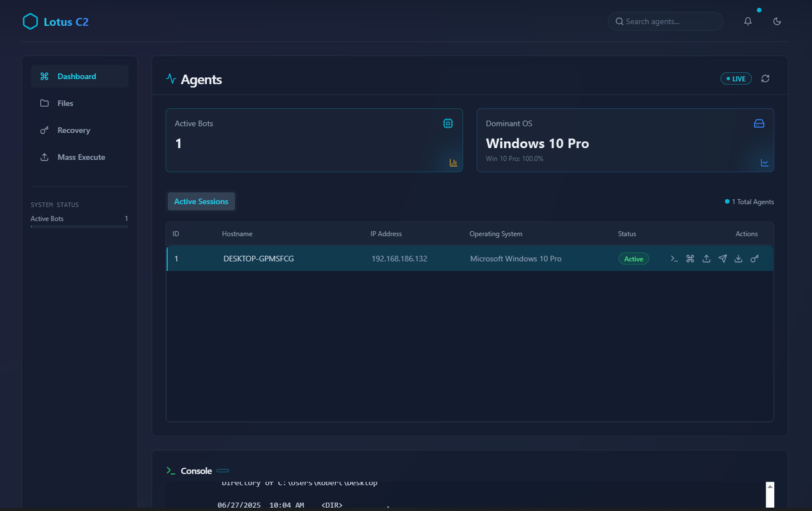
Task: Click the Microsoft Windows 10 Pro cell
Action: [x=516, y=259]
